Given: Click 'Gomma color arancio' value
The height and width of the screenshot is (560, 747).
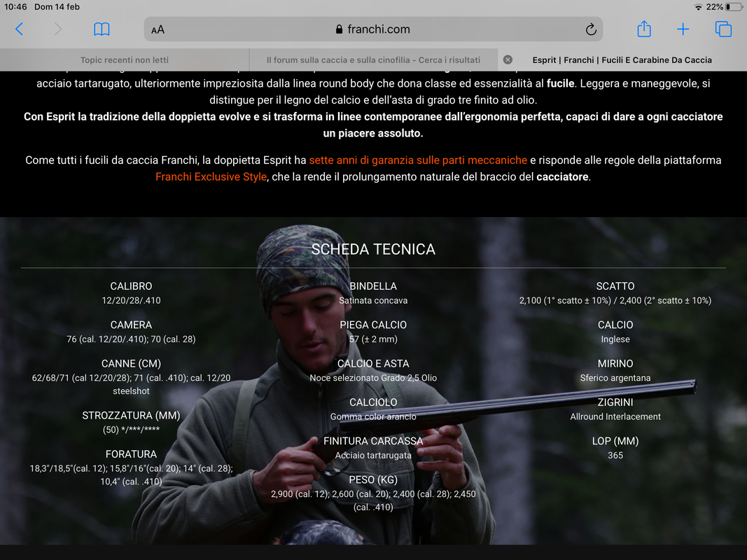Looking at the screenshot, I should point(373,416).
